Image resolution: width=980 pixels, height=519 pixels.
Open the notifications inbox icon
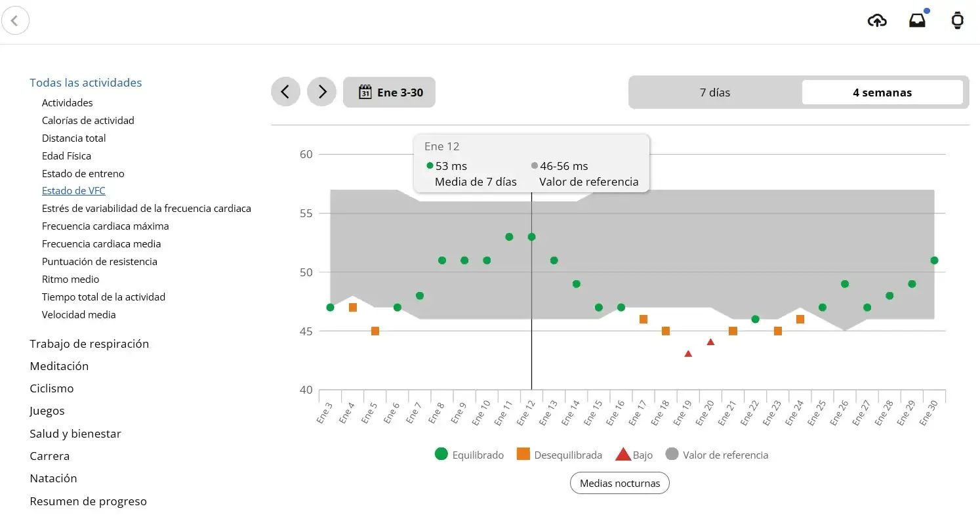(x=917, y=21)
